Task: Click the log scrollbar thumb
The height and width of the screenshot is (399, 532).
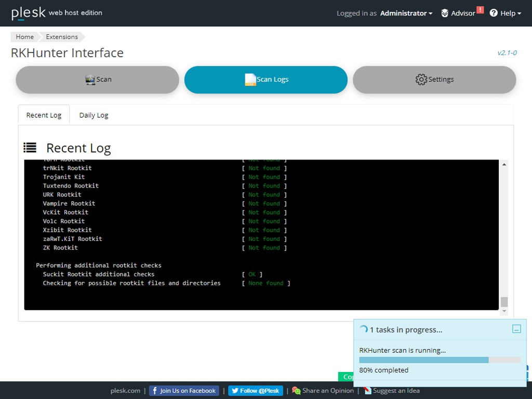Action: 504,302
